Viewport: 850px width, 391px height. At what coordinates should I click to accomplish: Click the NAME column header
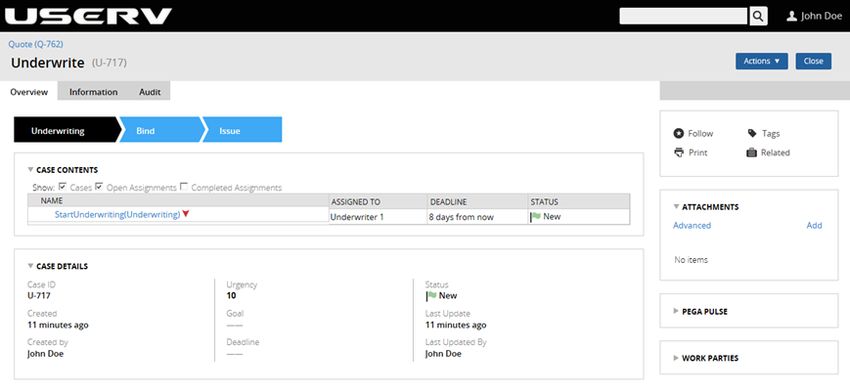click(x=178, y=201)
